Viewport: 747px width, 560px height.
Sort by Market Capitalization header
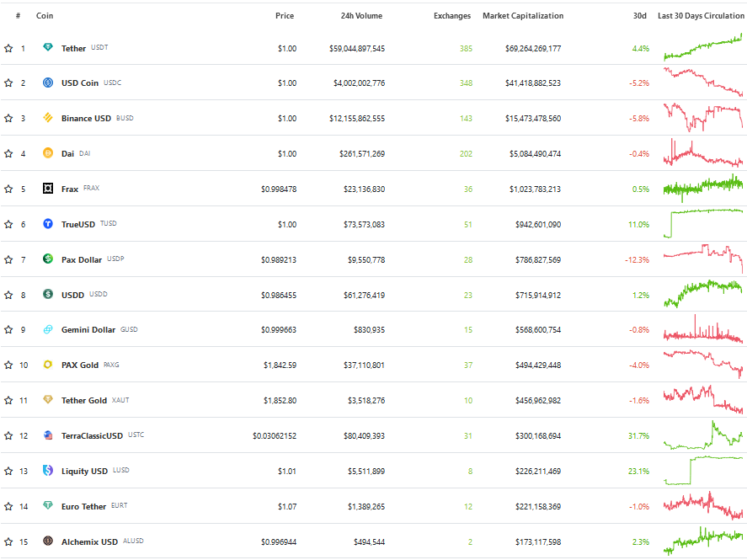[523, 16]
